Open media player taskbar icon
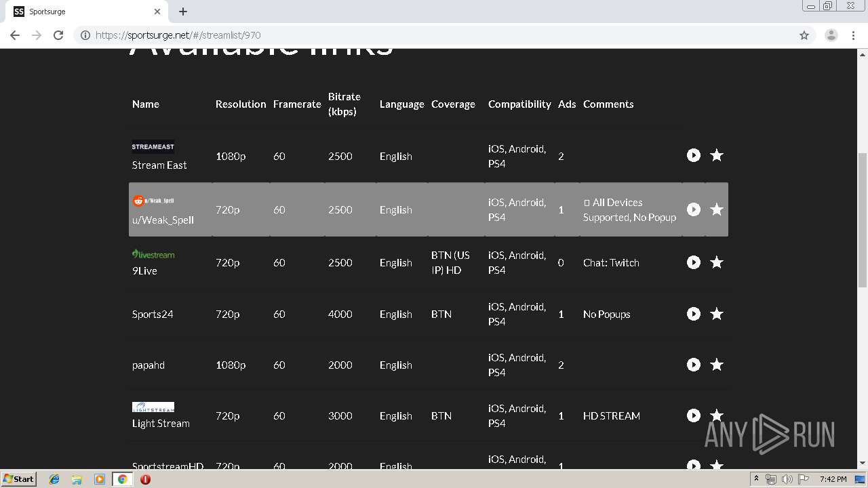Screen dimensions: 868x488 [x=100, y=479]
